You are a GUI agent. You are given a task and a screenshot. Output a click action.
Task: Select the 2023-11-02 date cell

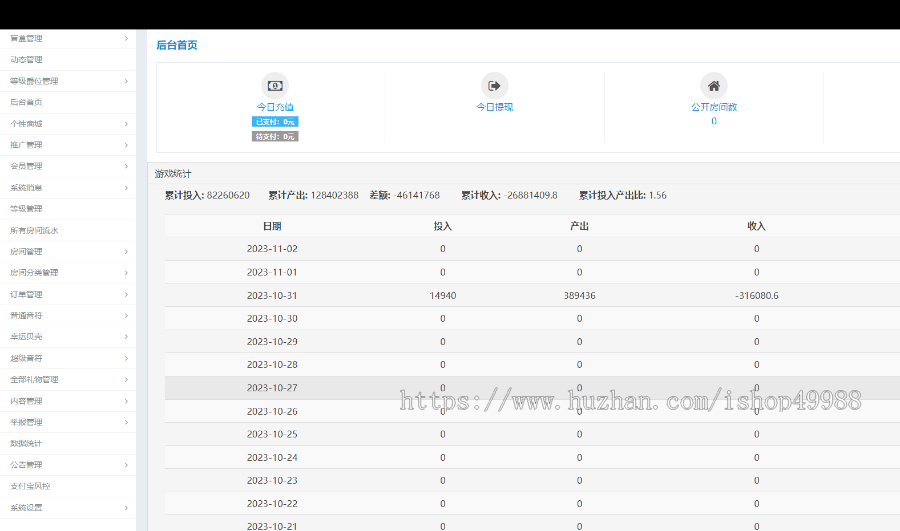(272, 249)
